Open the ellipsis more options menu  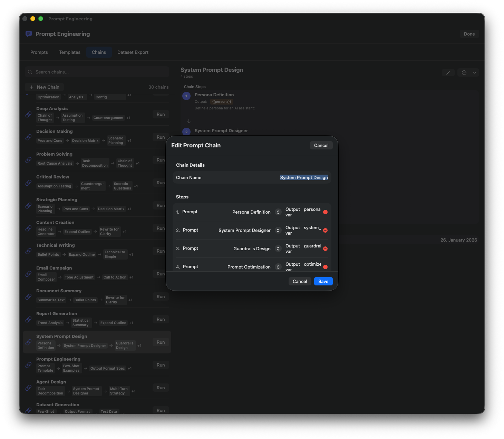464,73
